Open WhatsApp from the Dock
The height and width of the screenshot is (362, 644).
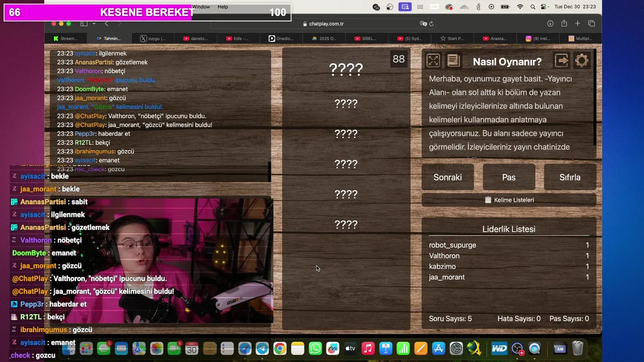pyautogui.click(x=315, y=348)
